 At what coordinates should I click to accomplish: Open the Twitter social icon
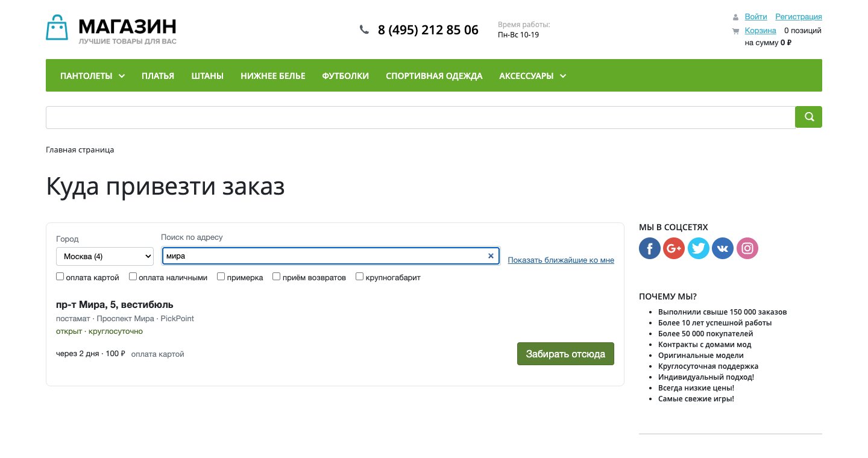[699, 248]
